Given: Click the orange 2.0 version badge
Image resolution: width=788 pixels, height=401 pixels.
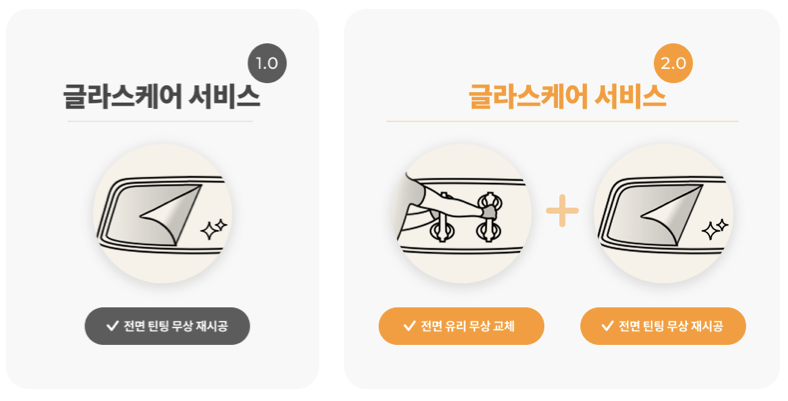Looking at the screenshot, I should pos(673,63).
